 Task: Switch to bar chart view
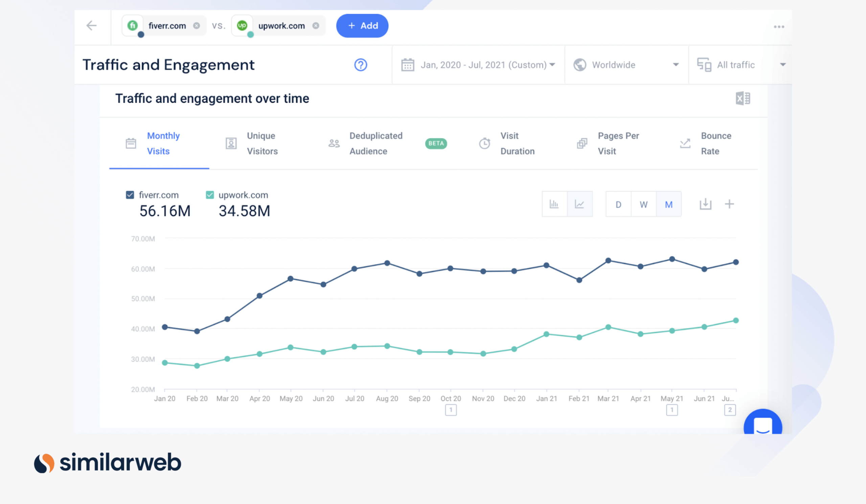coord(554,204)
